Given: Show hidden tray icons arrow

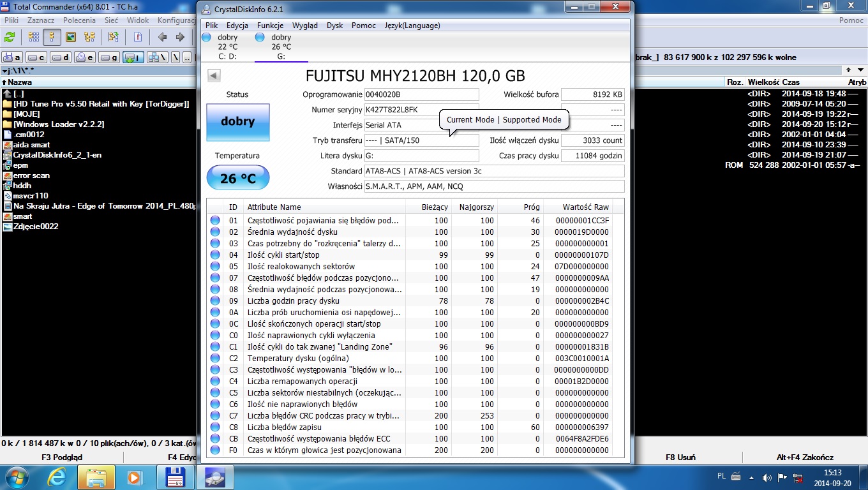Looking at the screenshot, I should point(751,477).
